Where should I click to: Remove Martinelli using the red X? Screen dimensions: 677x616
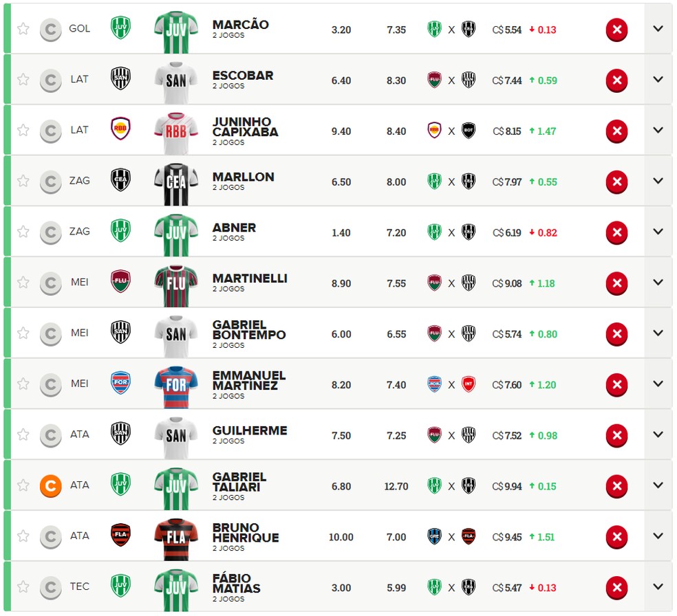[616, 283]
